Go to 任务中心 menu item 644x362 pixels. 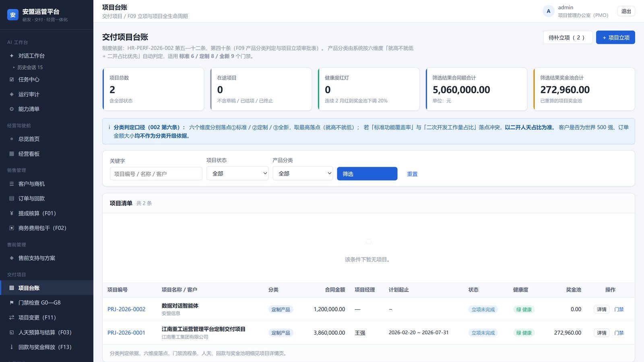point(47,79)
